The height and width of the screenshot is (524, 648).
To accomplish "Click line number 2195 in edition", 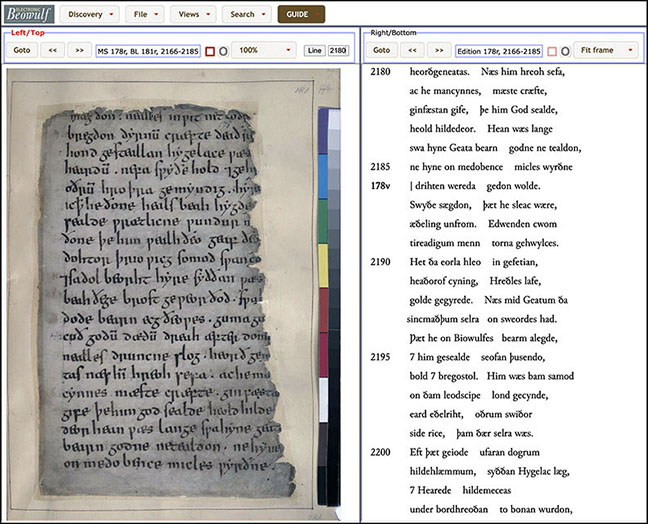I will point(380,357).
